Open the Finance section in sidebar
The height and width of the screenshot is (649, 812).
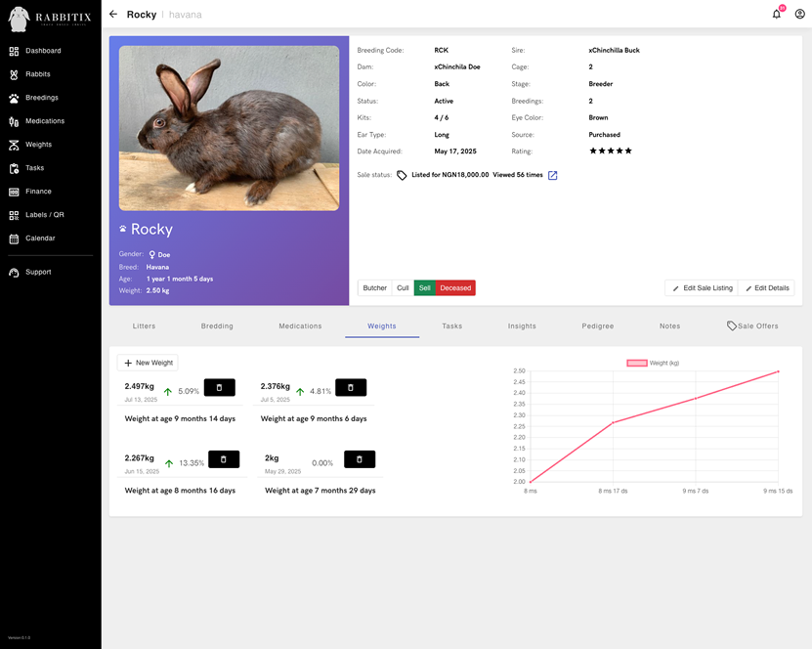(x=38, y=191)
